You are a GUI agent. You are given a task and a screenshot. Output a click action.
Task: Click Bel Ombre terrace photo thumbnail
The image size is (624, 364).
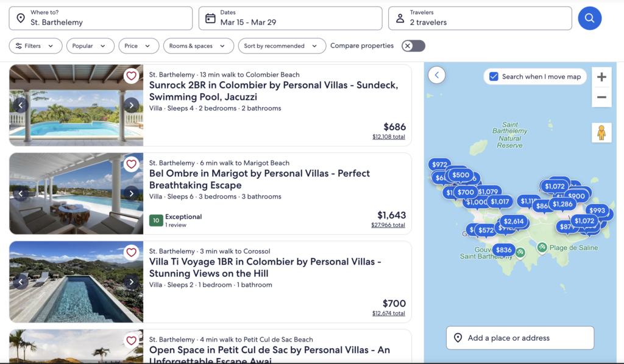pos(76,194)
